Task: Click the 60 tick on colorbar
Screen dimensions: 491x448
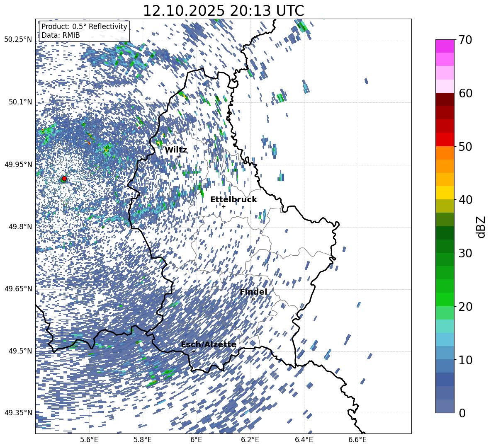Action: pyautogui.click(x=465, y=93)
